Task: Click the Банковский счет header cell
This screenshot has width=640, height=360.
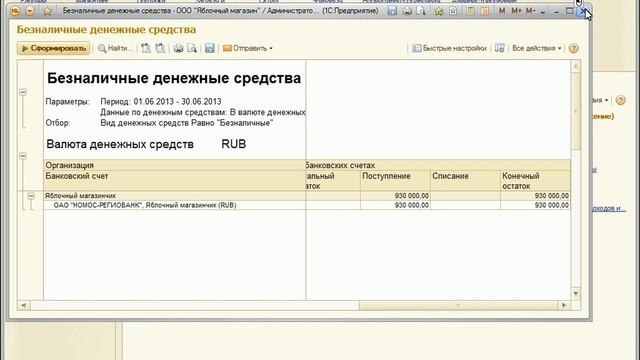Action: [174, 181]
